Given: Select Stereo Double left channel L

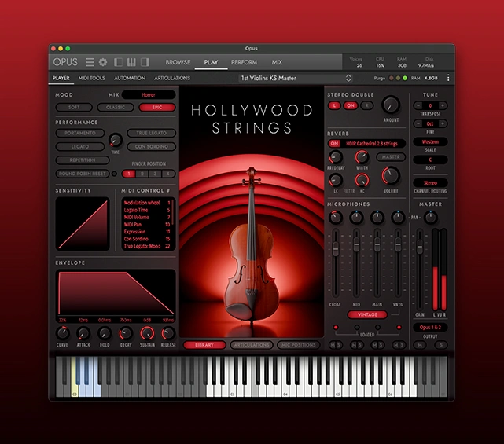Looking at the screenshot, I should coord(334,105).
